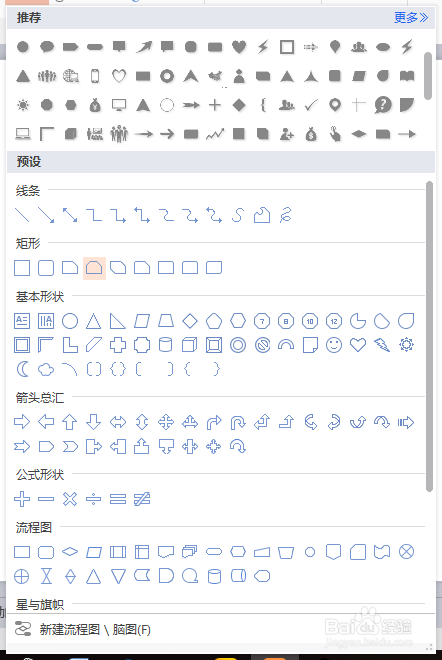This screenshot has height=660, width=442.
Task: Select the flowchart decision diamond shape
Action: tap(70, 551)
